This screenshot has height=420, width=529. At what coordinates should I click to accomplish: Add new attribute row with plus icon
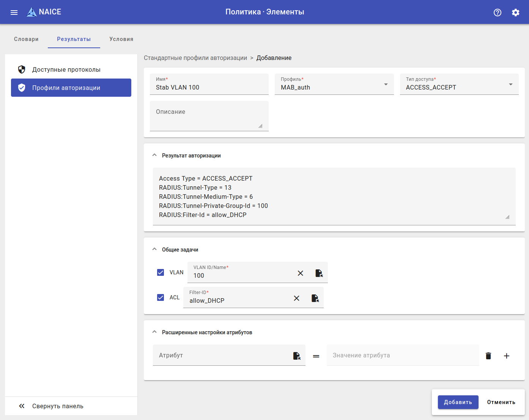506,356
